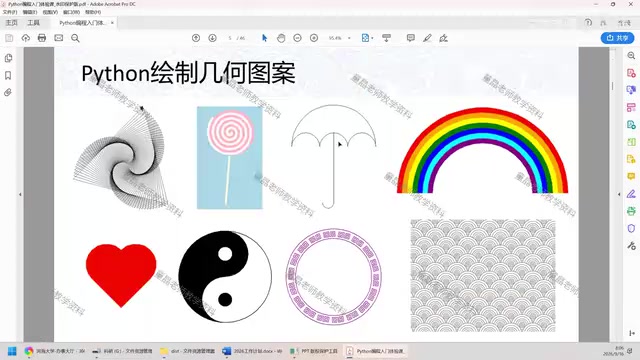
Task: Open the attachments paperclip panel
Action: [8, 93]
